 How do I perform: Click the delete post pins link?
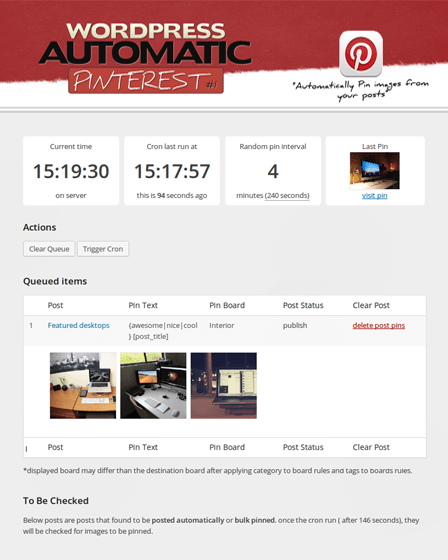379,325
